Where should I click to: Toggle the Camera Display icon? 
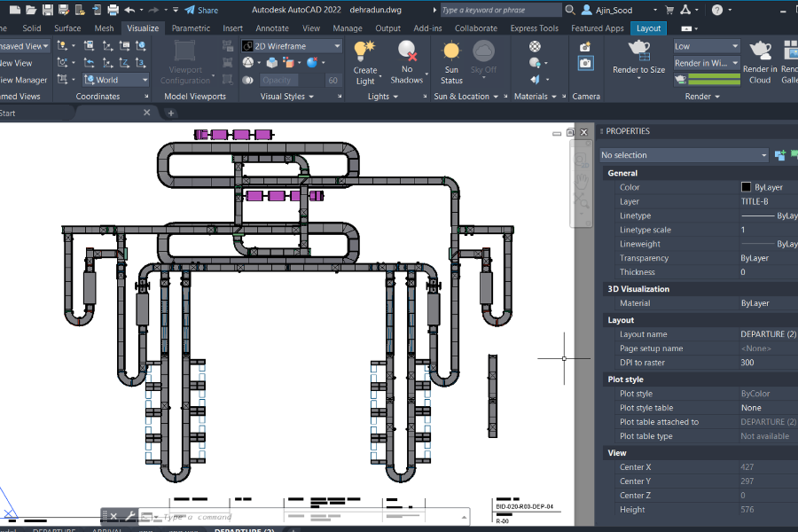pyautogui.click(x=586, y=64)
